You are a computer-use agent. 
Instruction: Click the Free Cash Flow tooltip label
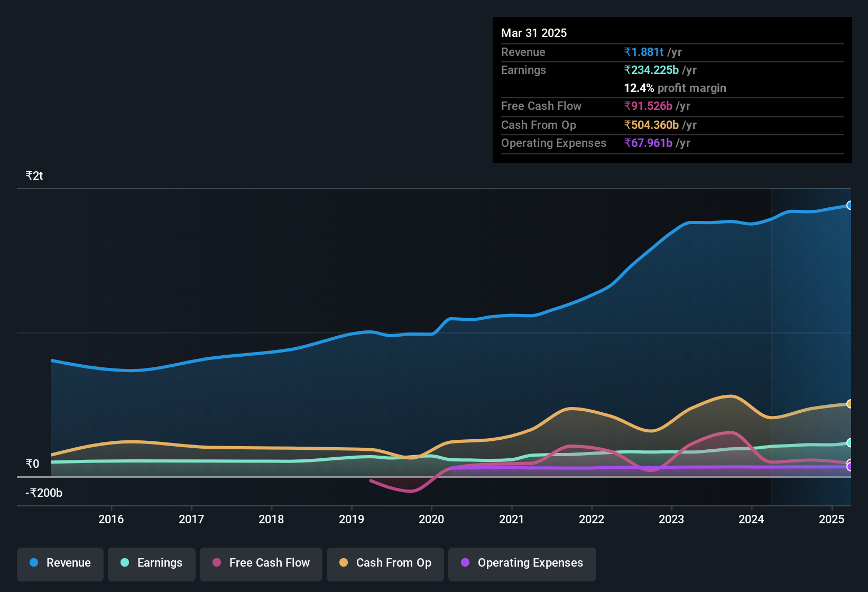tap(541, 106)
